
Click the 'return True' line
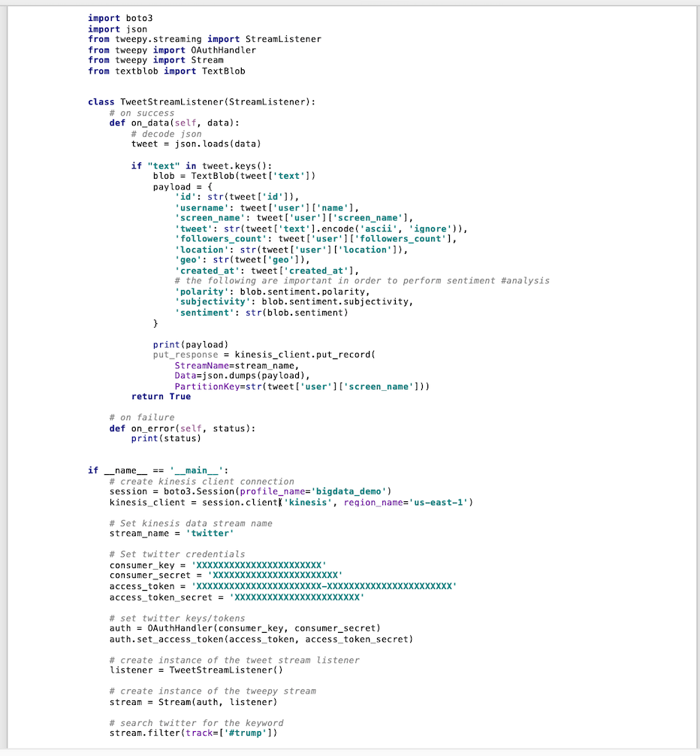pyautogui.click(x=161, y=397)
